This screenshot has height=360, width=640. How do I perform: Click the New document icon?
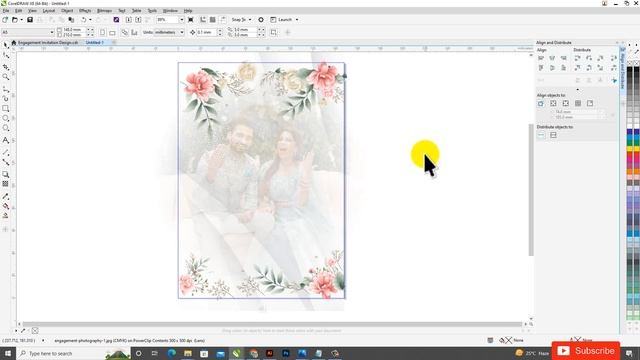coord(5,20)
